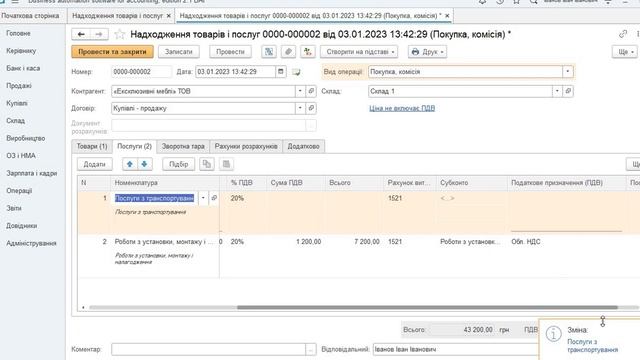The width and height of the screenshot is (640, 360).
Task: Go back with the left arrow button
Action: coord(81,34)
